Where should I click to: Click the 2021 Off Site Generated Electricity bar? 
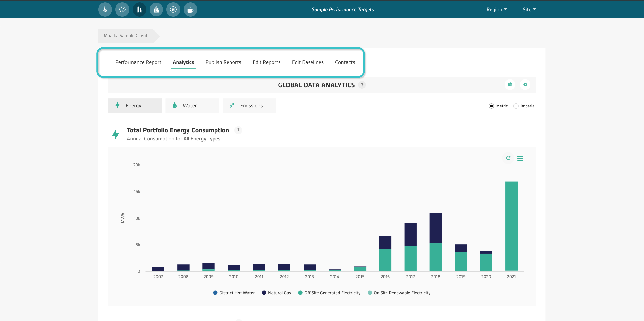tap(511, 226)
